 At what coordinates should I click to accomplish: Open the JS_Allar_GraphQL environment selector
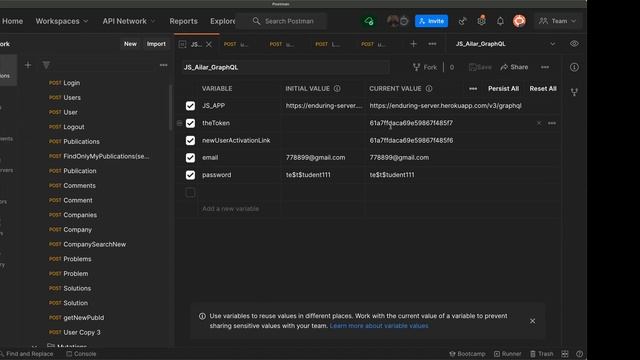pyautogui.click(x=505, y=44)
